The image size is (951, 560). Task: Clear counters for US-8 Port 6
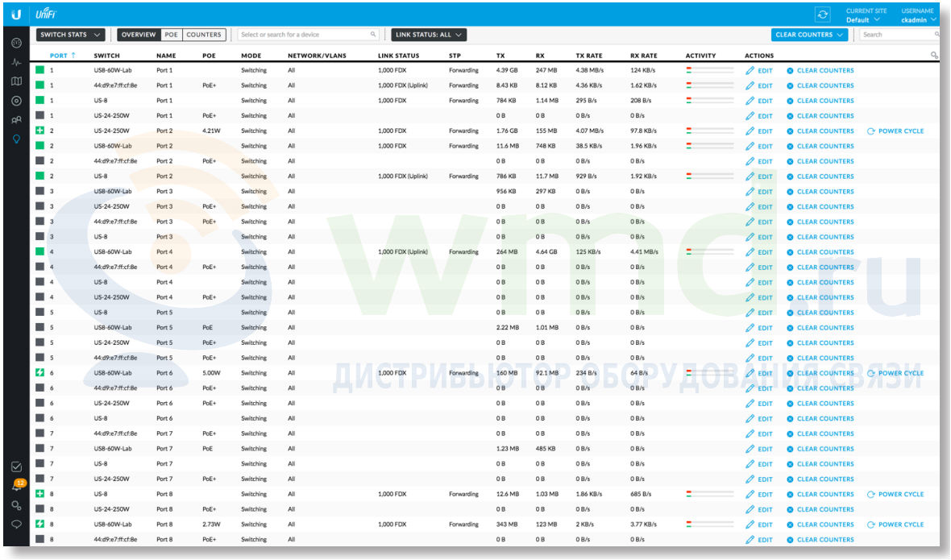click(820, 419)
